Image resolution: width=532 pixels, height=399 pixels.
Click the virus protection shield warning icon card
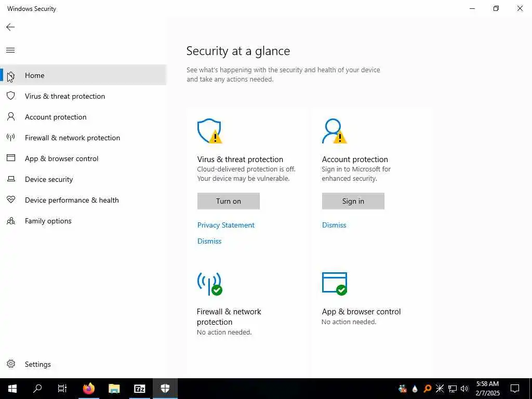(210, 131)
